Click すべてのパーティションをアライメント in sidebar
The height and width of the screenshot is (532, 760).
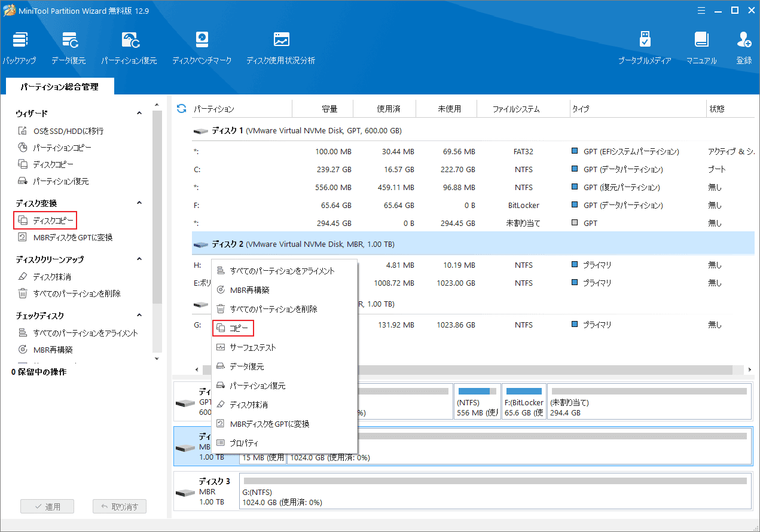pos(78,333)
